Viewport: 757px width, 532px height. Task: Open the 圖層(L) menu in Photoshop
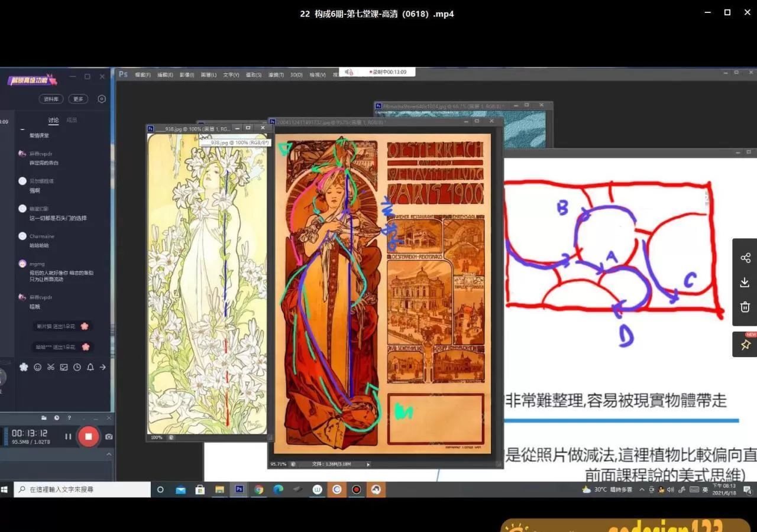[x=208, y=74]
